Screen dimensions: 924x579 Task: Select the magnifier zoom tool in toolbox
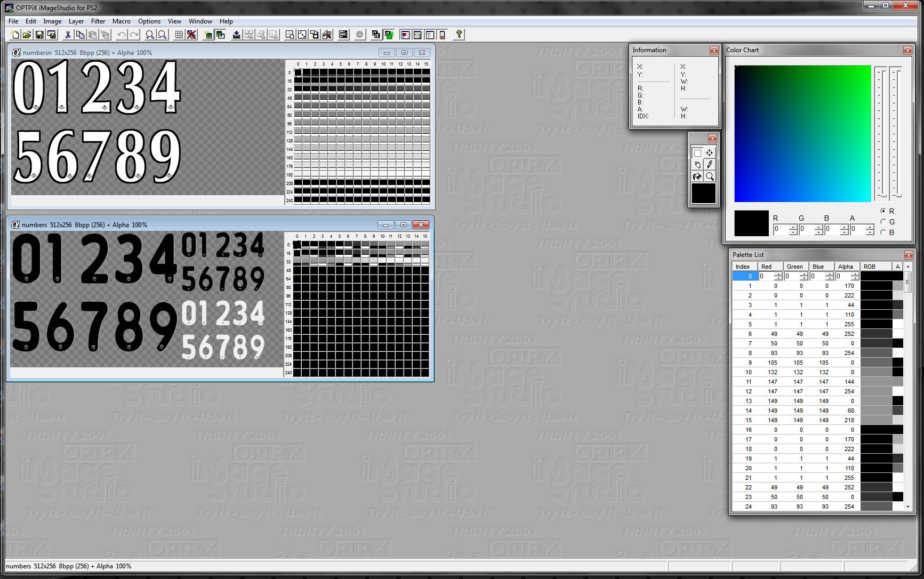coord(710,176)
